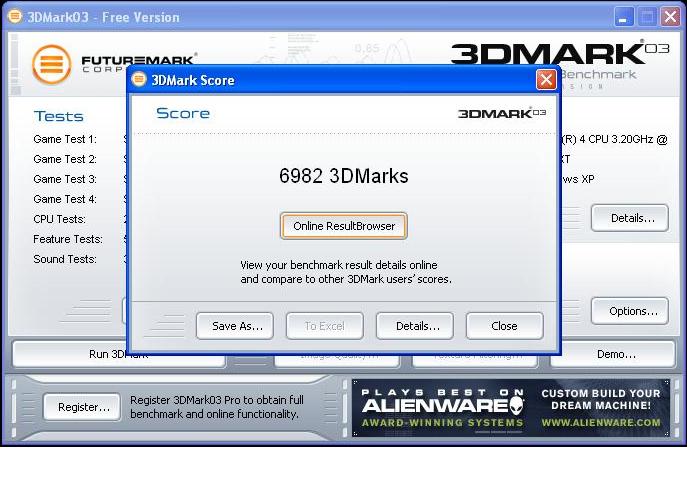The image size is (687, 480).
Task: Click the Game Test 3 label
Action: [65, 179]
